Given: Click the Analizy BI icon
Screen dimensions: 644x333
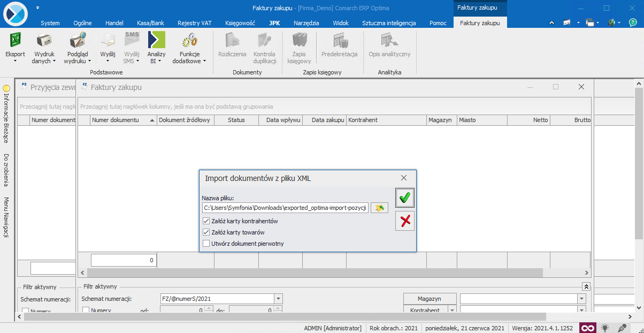Looking at the screenshot, I should [x=156, y=41].
